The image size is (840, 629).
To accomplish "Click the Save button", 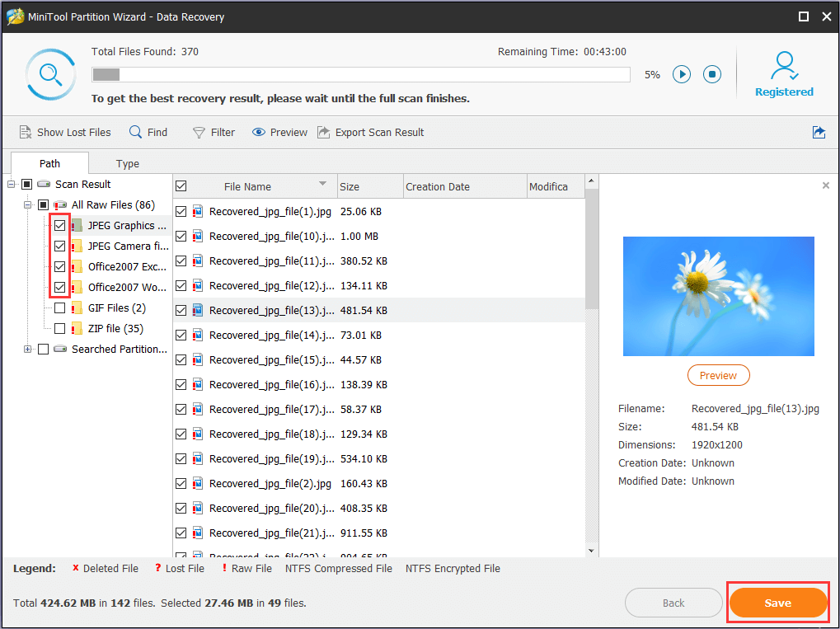I will (x=777, y=603).
